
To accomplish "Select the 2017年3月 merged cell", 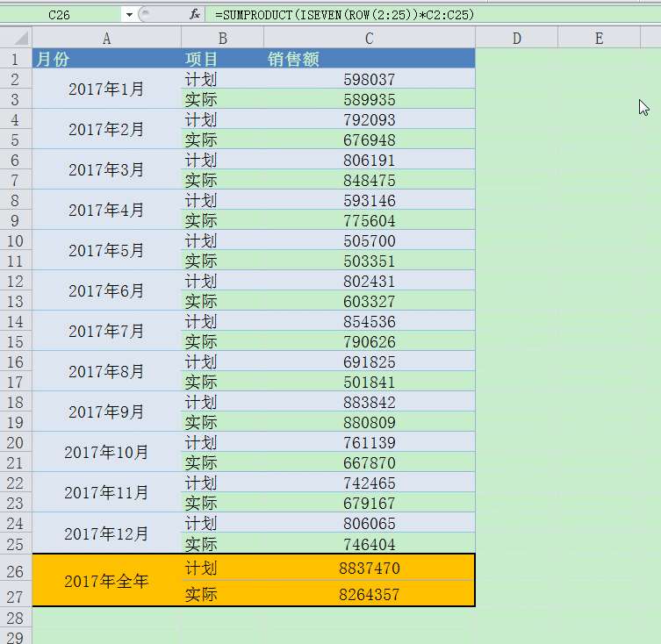I will click(106, 169).
